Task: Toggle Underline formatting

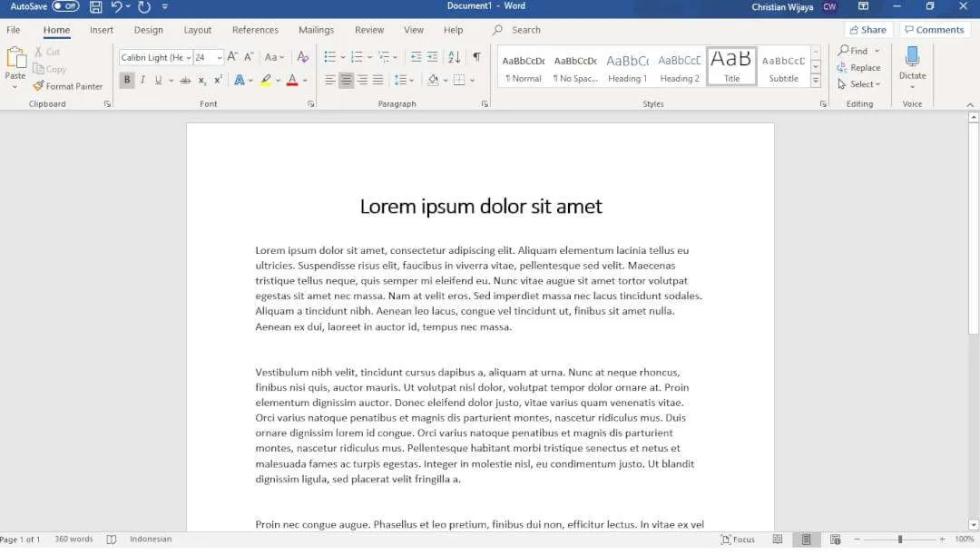Action: [x=158, y=80]
